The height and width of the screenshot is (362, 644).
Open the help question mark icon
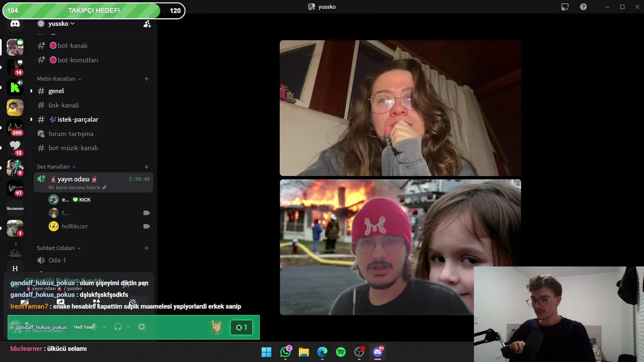583,7
